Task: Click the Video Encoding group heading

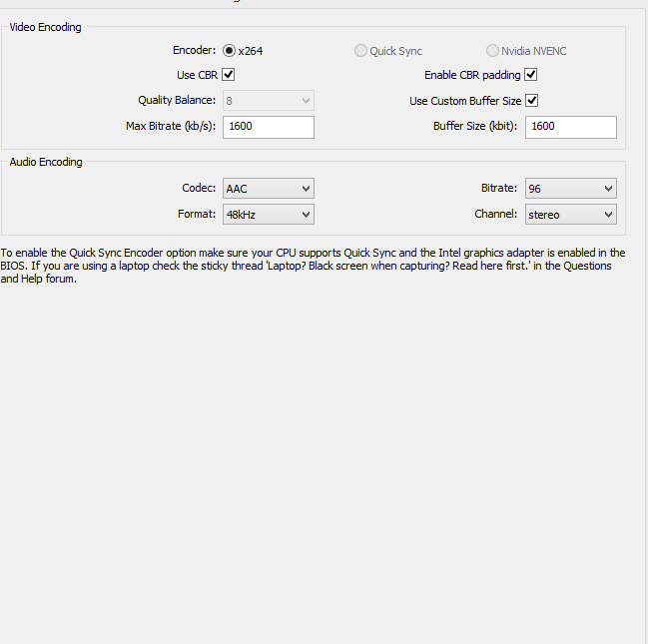Action: pyautogui.click(x=46, y=27)
